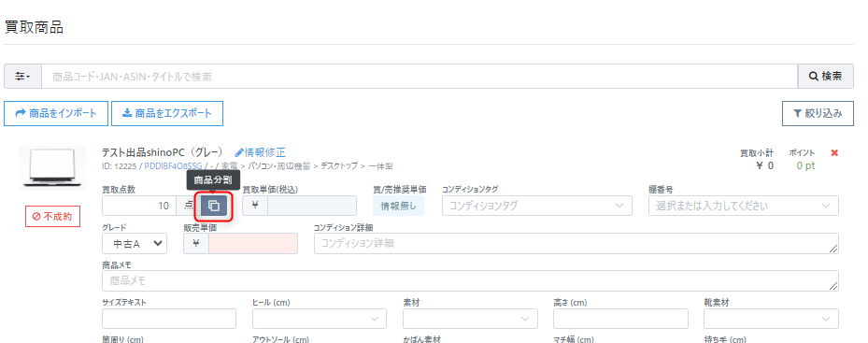The width and height of the screenshot is (868, 343).
Task: Focus the 買取単価(税込) input field
Action: click(x=312, y=206)
